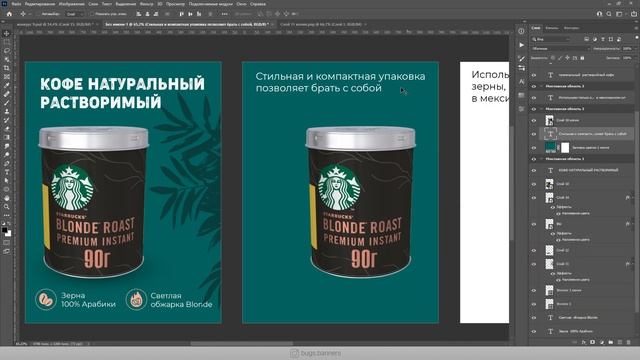Add layer mask icon at panel bottom
Image resolution: width=640 pixels, height=360 pixels.
coord(593,342)
